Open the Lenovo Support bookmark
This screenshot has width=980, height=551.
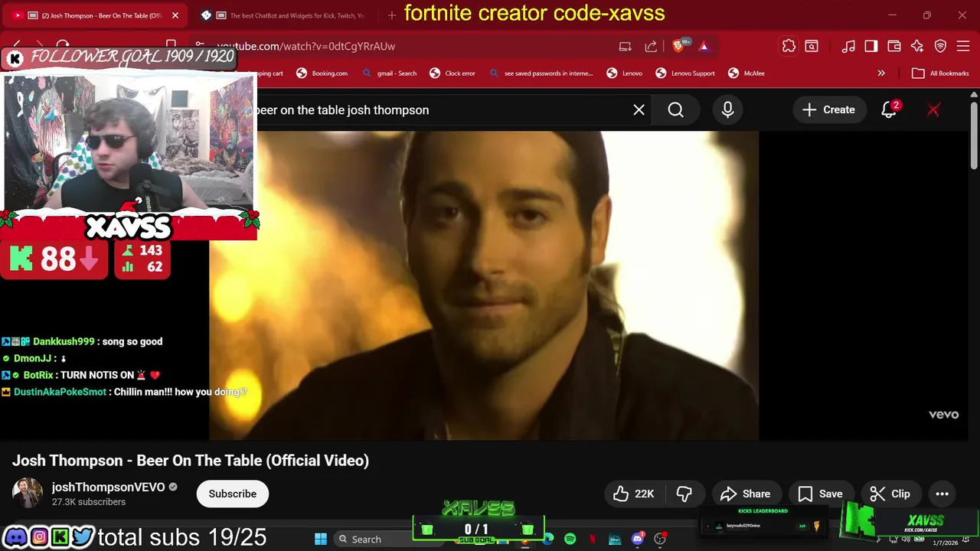tap(684, 73)
